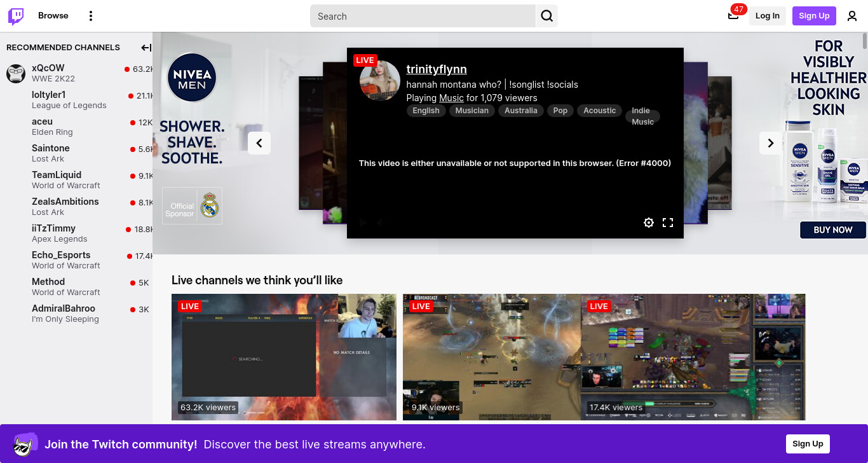Open the Prime loot crown notifications
Screen dimensions: 868x463
(733, 15)
